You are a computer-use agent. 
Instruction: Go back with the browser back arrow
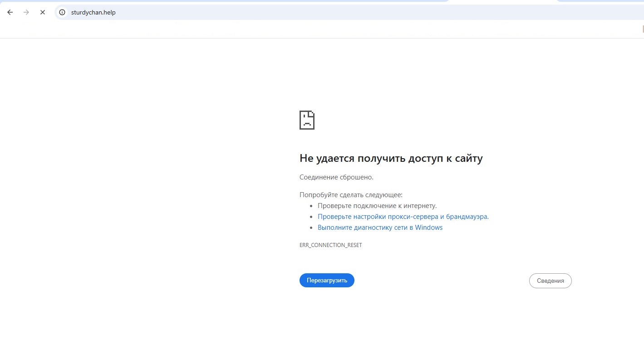(x=10, y=12)
